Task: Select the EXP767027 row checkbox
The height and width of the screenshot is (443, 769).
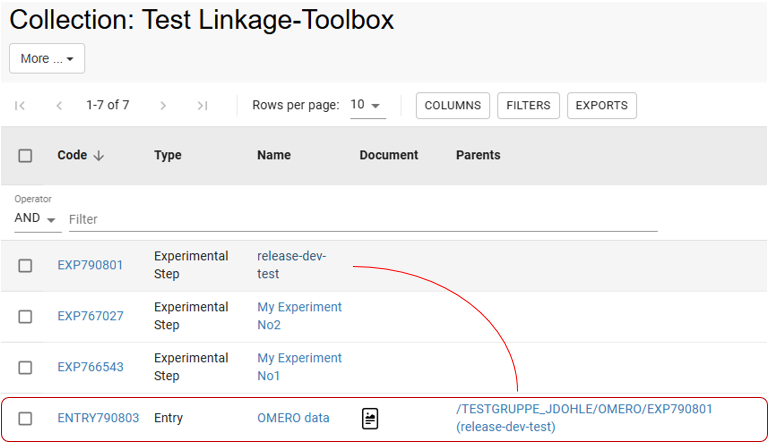Action: 25,316
